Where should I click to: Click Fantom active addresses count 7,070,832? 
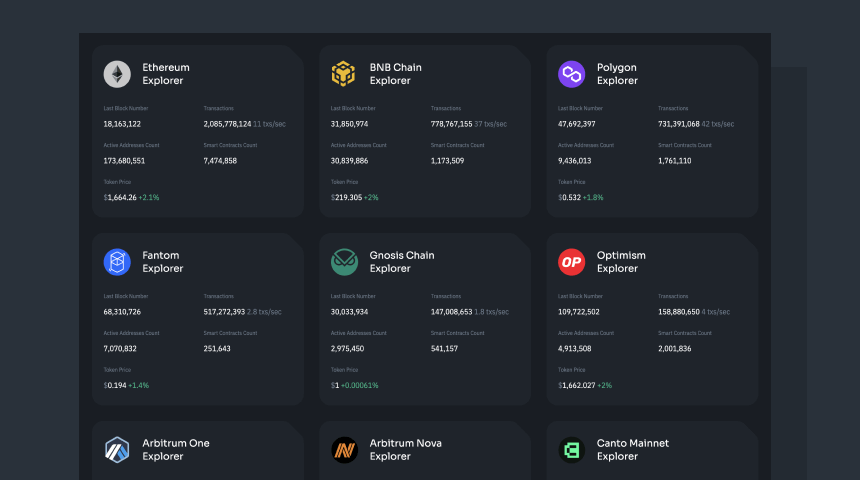(120, 348)
